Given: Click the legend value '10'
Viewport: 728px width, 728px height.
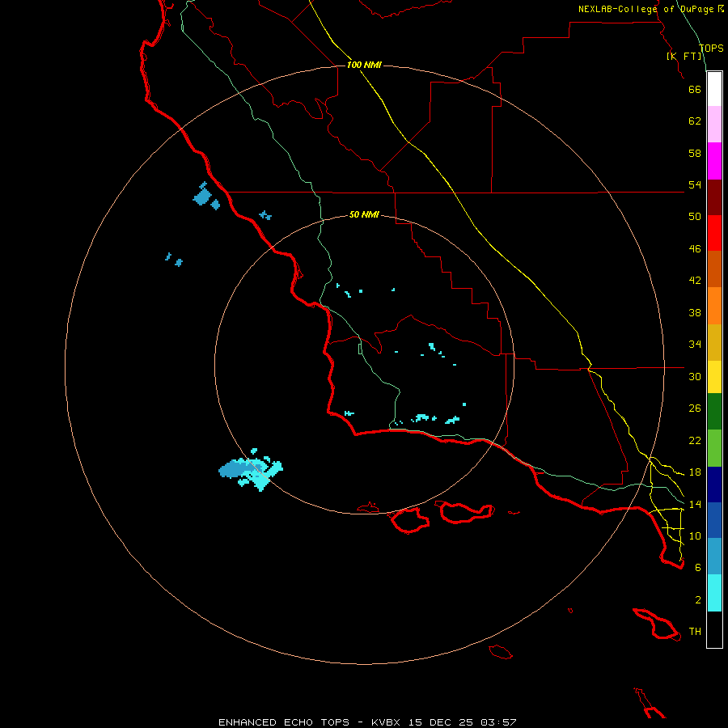Looking at the screenshot, I should click(x=695, y=535).
